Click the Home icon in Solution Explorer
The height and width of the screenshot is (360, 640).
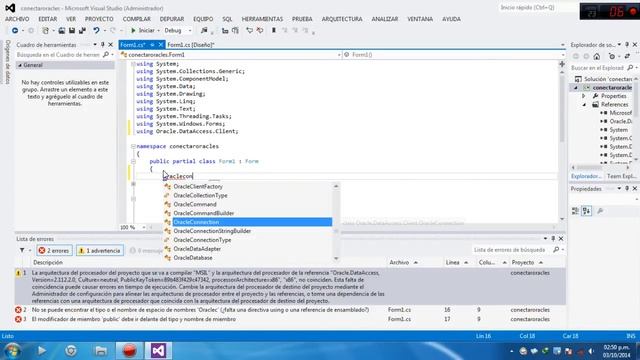click(x=597, y=56)
